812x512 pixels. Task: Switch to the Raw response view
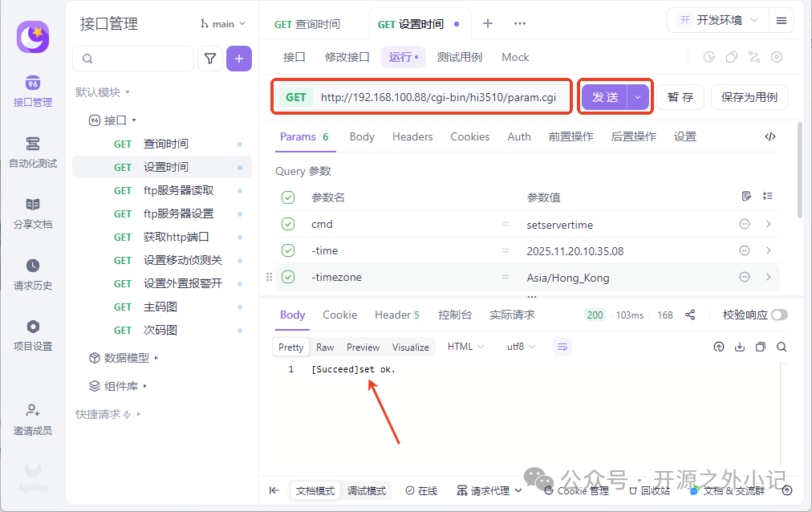[325, 347]
